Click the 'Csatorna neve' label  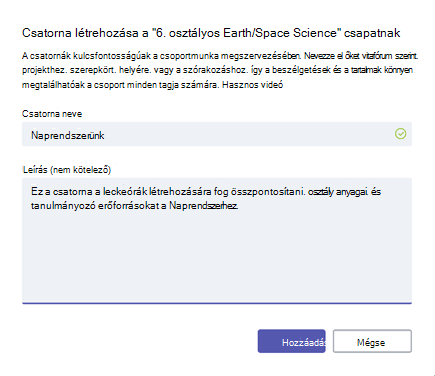52,114
